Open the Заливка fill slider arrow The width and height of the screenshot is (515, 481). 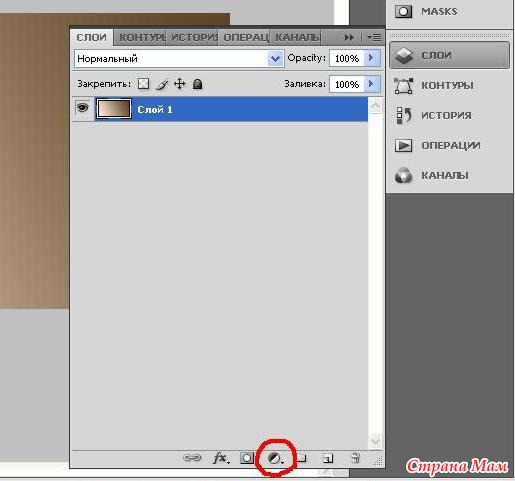[371, 84]
